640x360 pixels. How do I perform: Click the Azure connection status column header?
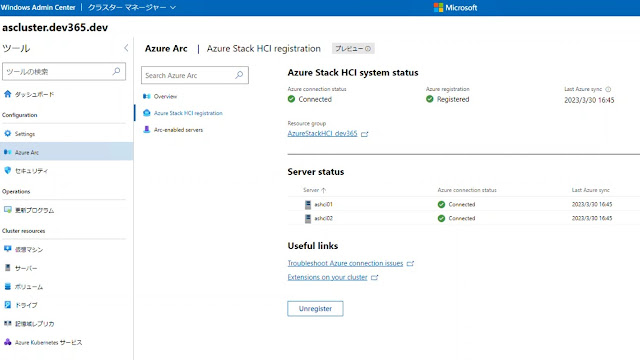coord(467,190)
